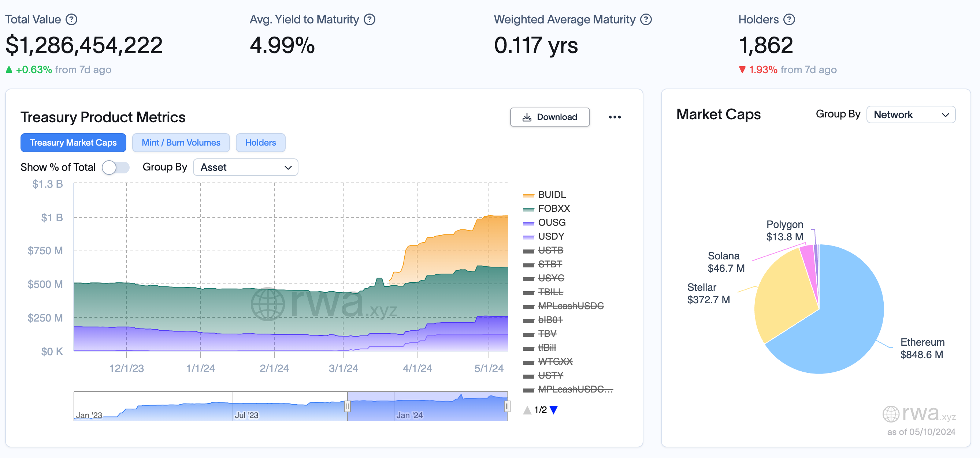Viewport: 980px width, 458px height.
Task: Click the Download button
Action: tap(549, 117)
